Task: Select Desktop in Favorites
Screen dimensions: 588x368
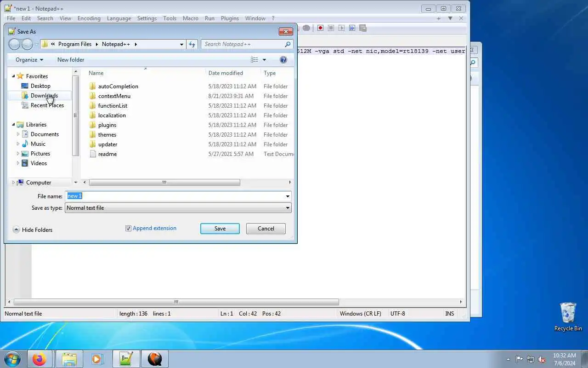Action: pos(40,86)
